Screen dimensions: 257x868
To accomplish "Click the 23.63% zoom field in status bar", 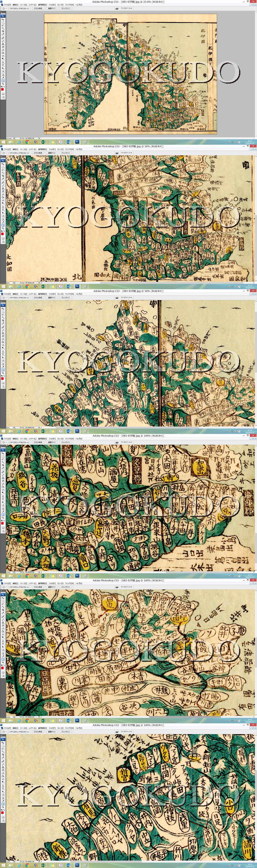I will pos(9,138).
